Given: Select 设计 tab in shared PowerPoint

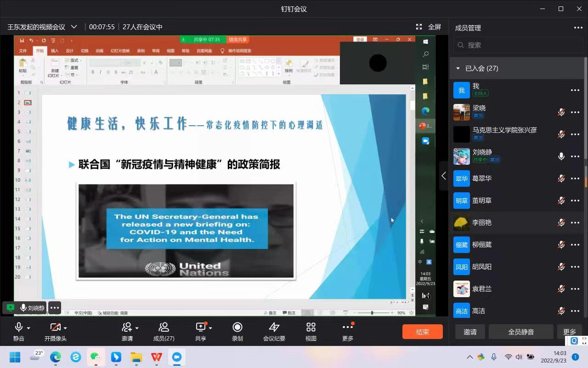Looking at the screenshot, I should coord(69,51).
